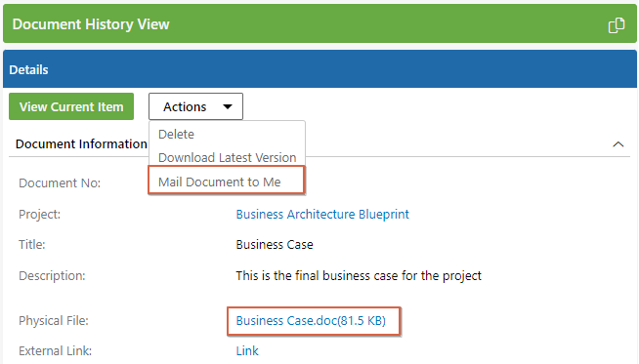Click the View Current Item button
The width and height of the screenshot is (639, 364).
click(71, 106)
